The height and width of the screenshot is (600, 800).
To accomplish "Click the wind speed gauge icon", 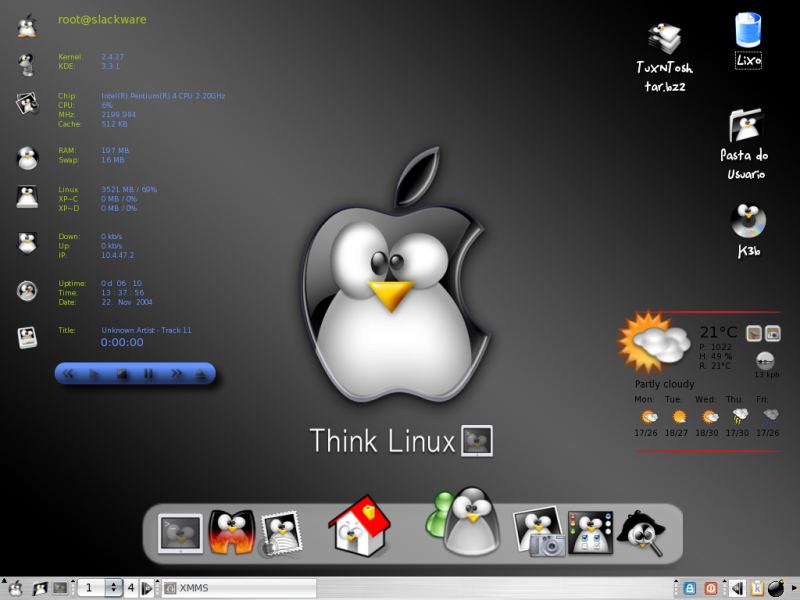I will pyautogui.click(x=764, y=361).
